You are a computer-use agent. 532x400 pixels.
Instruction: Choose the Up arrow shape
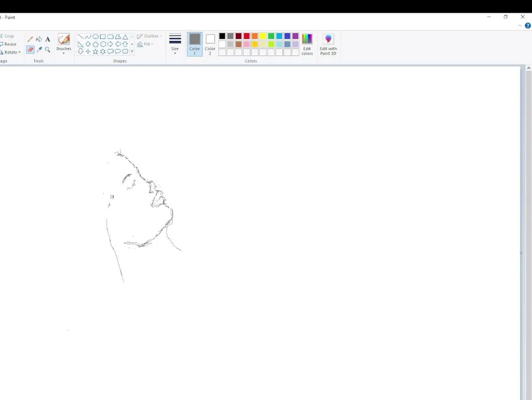(125, 44)
